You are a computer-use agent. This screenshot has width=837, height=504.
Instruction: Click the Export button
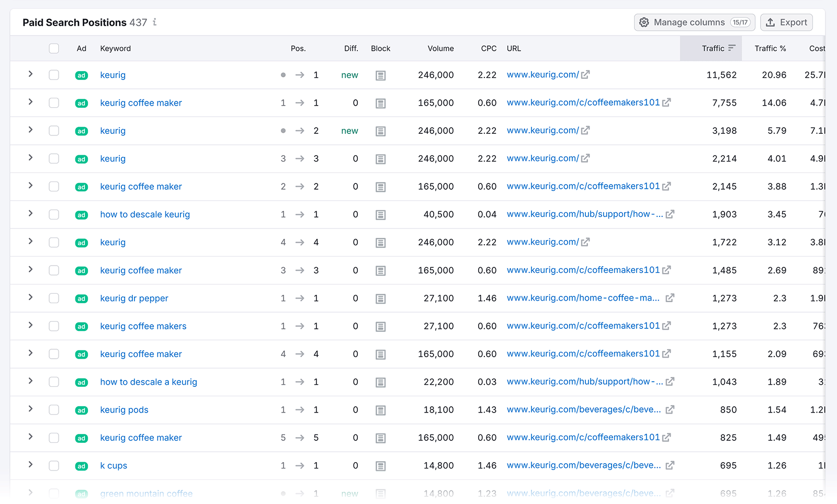pos(786,22)
